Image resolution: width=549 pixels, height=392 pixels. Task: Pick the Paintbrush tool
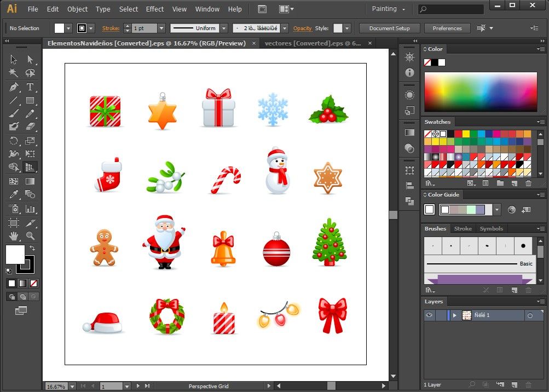[x=14, y=114]
